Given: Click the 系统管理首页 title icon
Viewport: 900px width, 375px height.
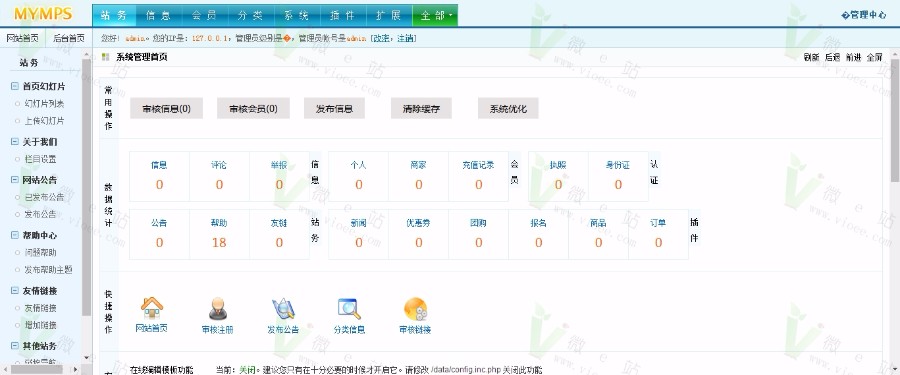Looking at the screenshot, I should click(x=106, y=57).
